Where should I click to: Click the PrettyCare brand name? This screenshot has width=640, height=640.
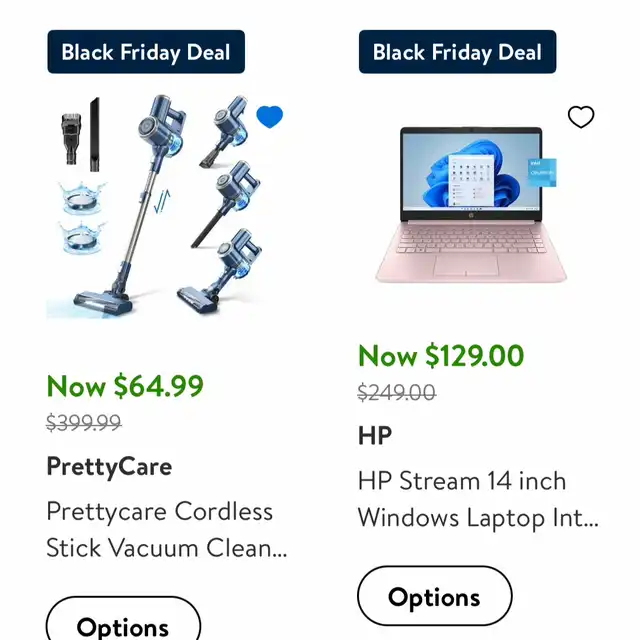[x=109, y=466]
